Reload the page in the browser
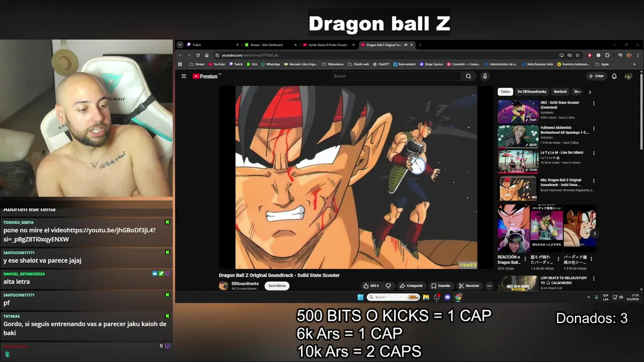The image size is (644, 362). pos(198,55)
